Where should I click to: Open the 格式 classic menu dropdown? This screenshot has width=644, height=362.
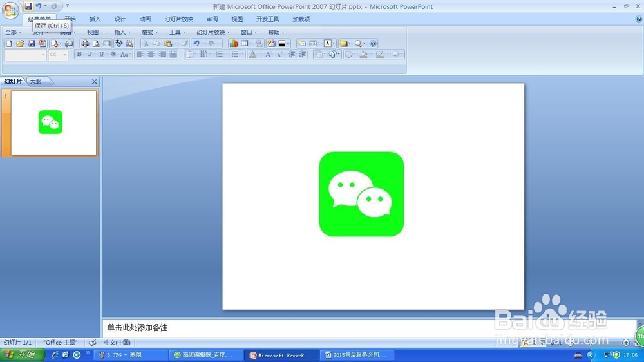tap(149, 32)
